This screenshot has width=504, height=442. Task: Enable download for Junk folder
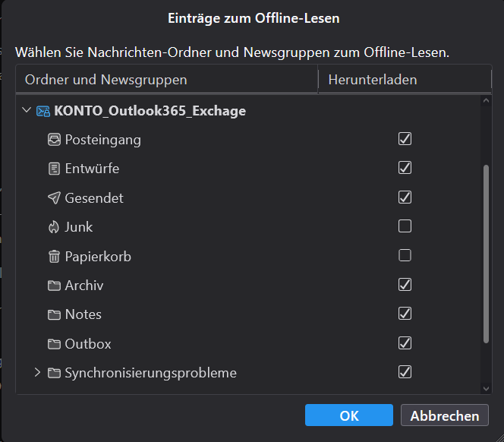[405, 226]
